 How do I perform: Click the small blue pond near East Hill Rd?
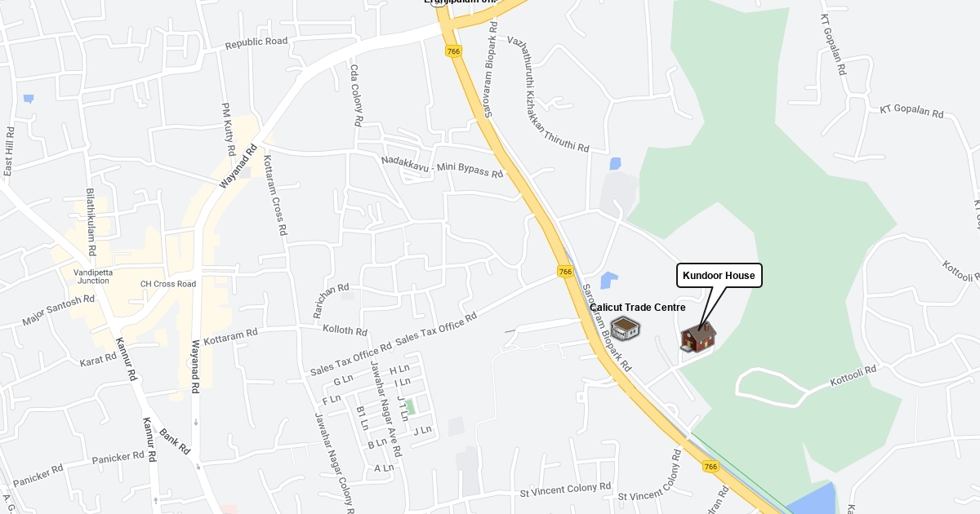(x=29, y=99)
